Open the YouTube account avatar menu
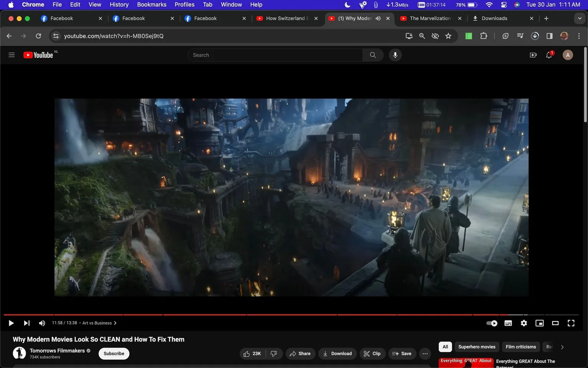The height and width of the screenshot is (368, 588). tap(568, 55)
